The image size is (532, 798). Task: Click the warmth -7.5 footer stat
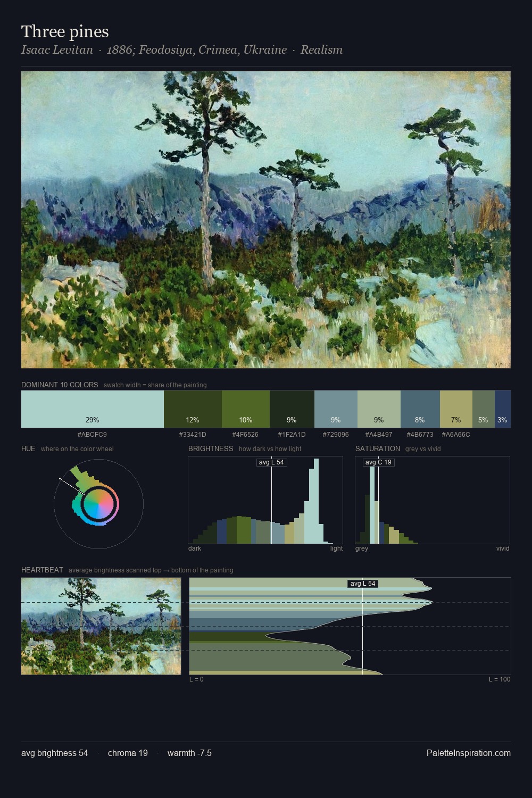click(x=189, y=753)
